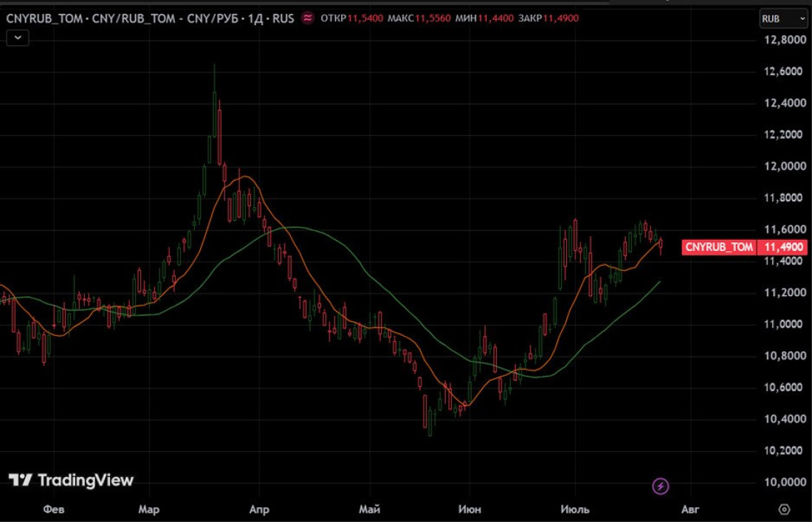This screenshot has height=522, width=812.
Task: Click the 10,6000 price axis label
Action: [785, 388]
